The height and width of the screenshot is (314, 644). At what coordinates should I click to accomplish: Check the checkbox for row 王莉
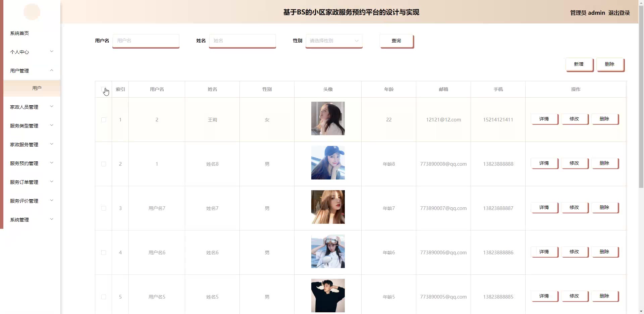click(104, 120)
